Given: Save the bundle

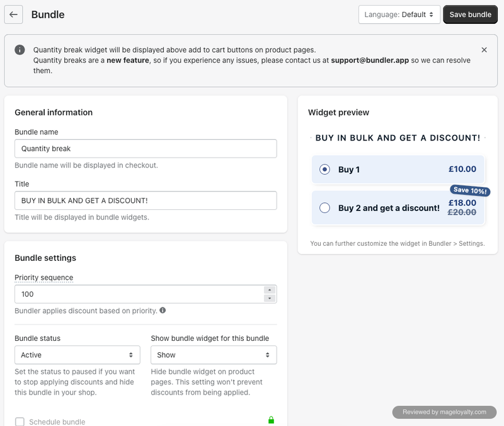Looking at the screenshot, I should click(x=470, y=14).
